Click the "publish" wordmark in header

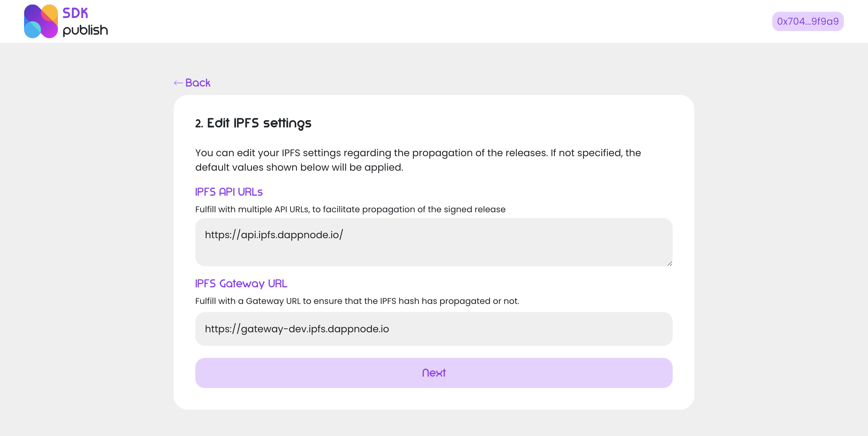tap(85, 30)
